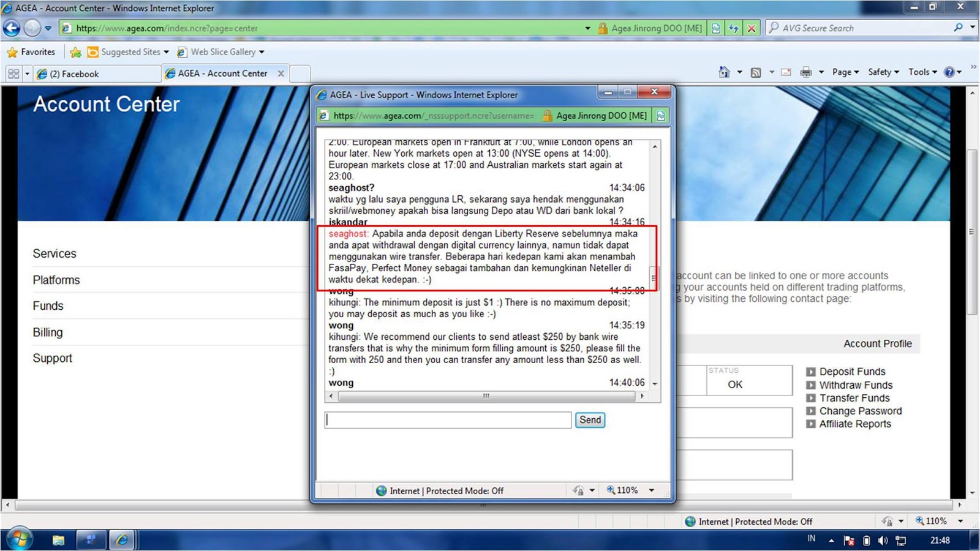The image size is (980, 551).
Task: Click the Stop (red X) icon in address bar
Action: tap(752, 28)
